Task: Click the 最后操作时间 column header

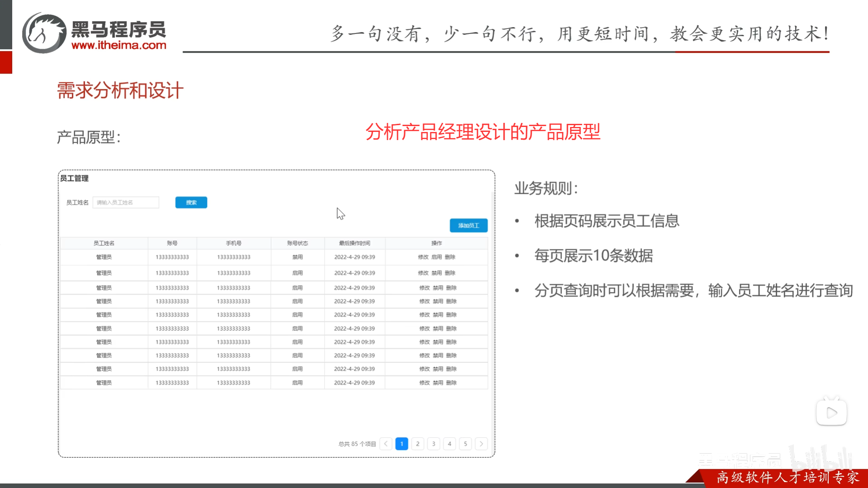Action: [x=354, y=243]
